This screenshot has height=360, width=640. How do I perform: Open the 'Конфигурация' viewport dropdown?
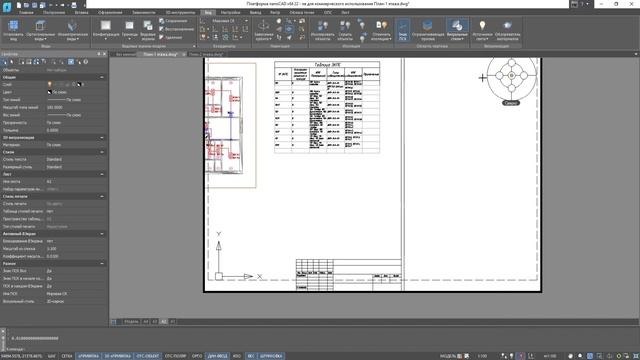(106, 30)
